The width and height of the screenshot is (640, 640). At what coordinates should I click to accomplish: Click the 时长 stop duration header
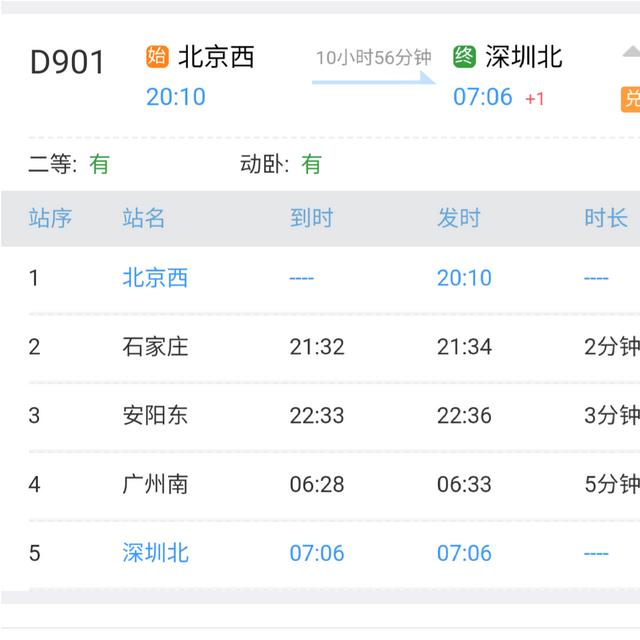pos(606,218)
